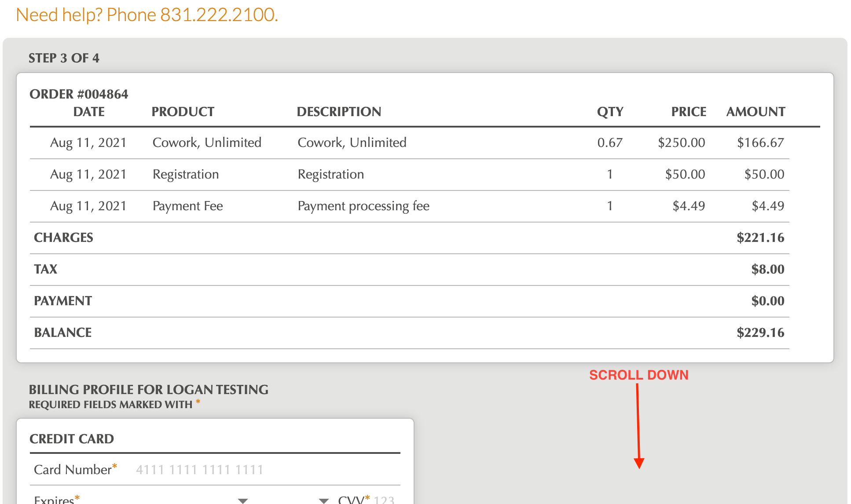This screenshot has height=504, width=851.
Task: Click the CVV input field
Action: point(385,500)
